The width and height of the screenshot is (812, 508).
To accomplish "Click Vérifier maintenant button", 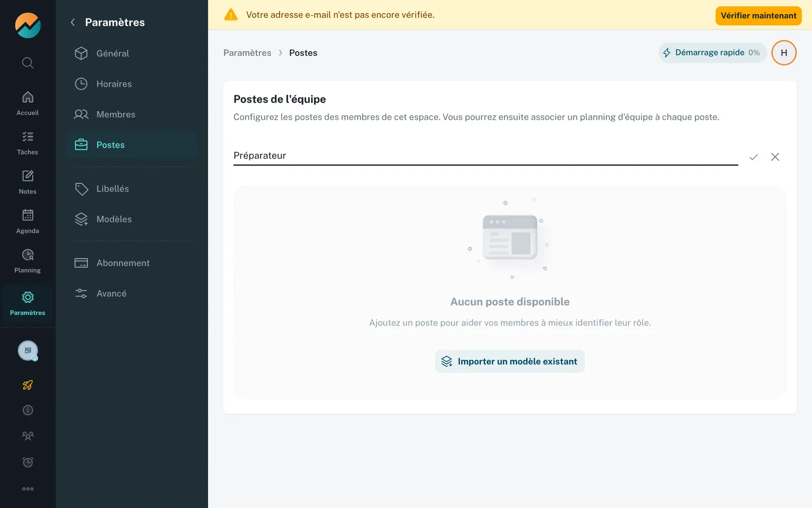I will coord(758,16).
